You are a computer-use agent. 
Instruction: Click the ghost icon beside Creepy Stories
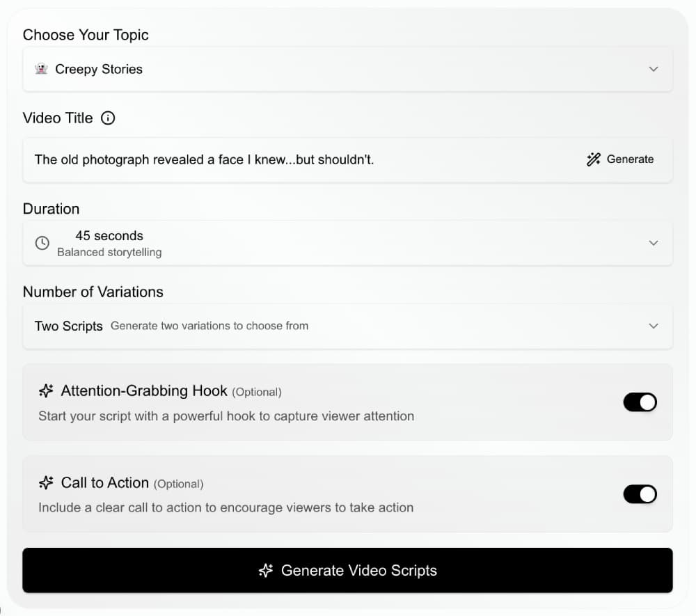(x=41, y=69)
